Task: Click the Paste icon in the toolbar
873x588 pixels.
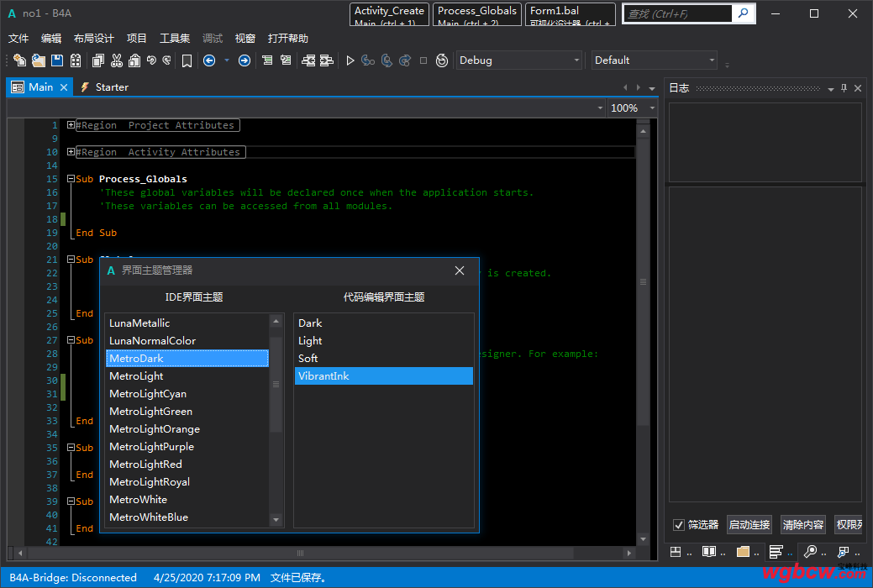Action: point(134,60)
